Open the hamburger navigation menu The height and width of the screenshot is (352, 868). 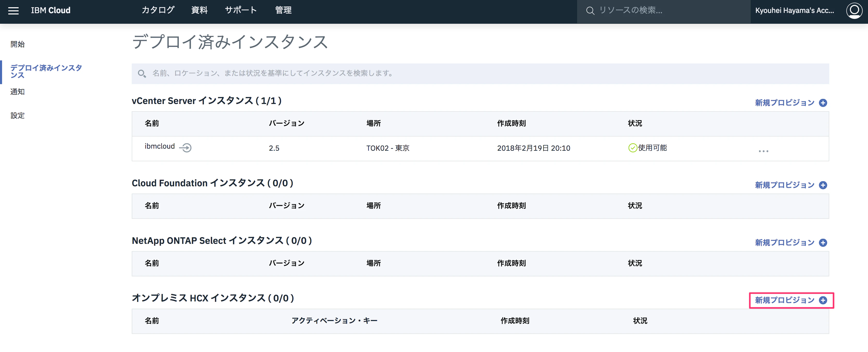pyautogui.click(x=13, y=10)
